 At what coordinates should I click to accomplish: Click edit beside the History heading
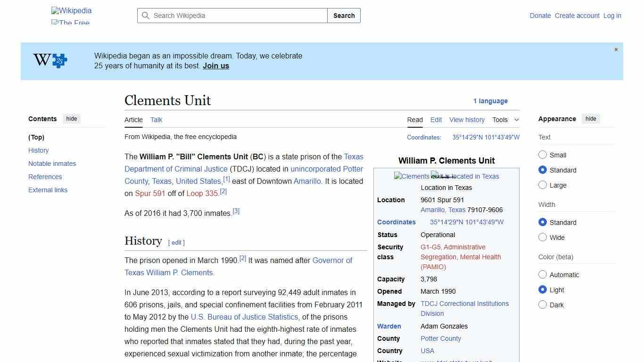[176, 242]
